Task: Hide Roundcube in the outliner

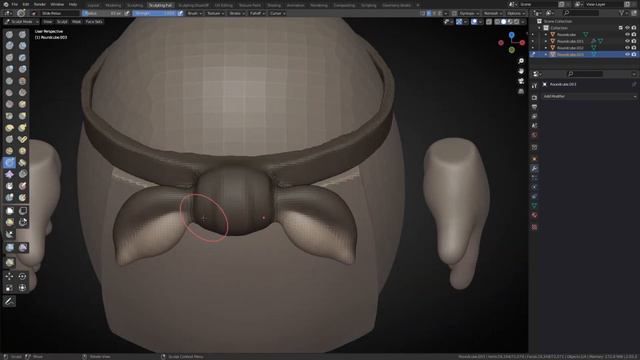Action: click(x=627, y=34)
